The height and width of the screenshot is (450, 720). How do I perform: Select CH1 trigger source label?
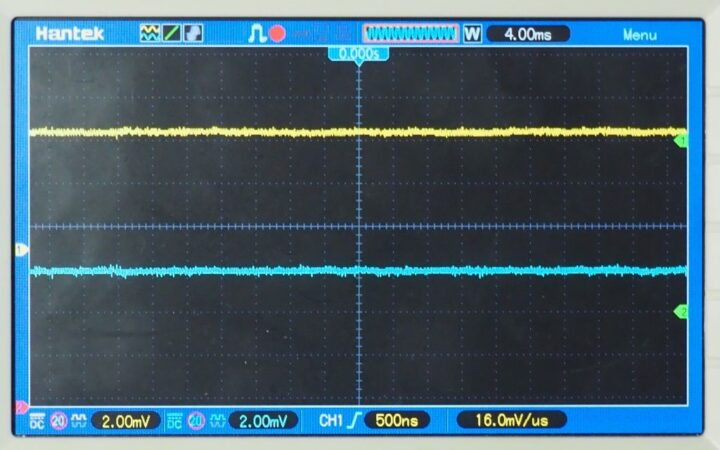click(329, 421)
